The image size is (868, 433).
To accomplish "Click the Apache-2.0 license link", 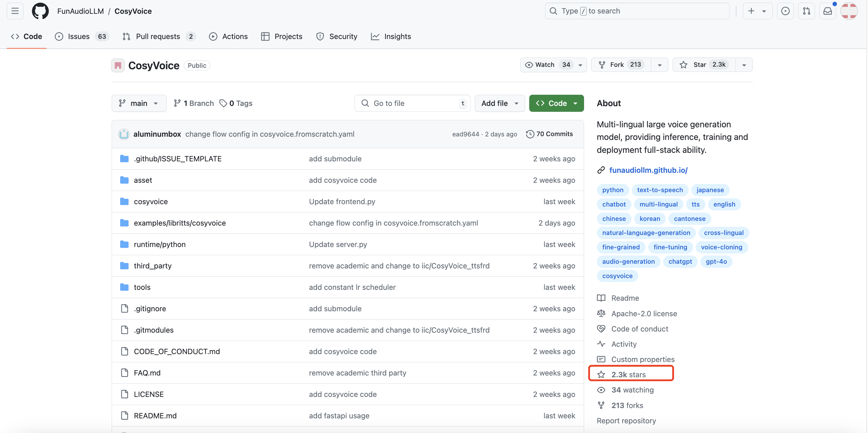I will 644,314.
